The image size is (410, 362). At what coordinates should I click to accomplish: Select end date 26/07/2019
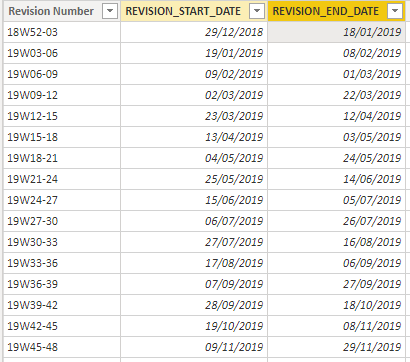336,221
